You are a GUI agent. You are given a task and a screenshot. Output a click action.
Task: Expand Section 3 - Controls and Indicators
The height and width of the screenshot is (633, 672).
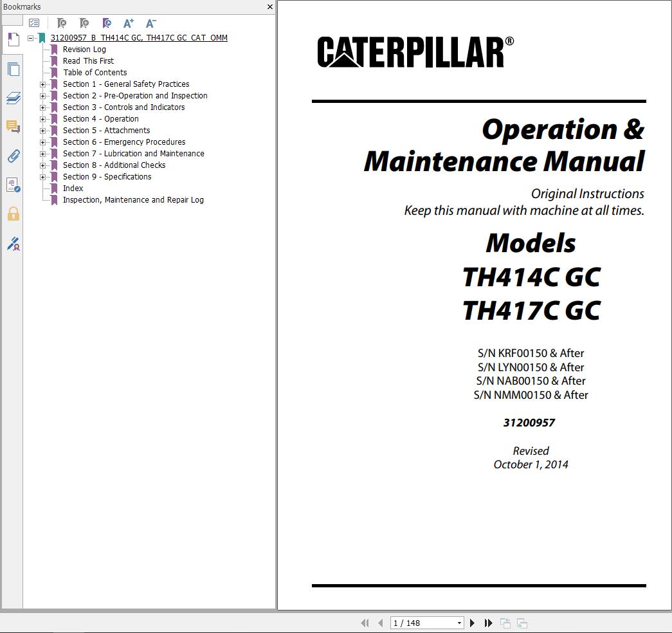coord(42,107)
